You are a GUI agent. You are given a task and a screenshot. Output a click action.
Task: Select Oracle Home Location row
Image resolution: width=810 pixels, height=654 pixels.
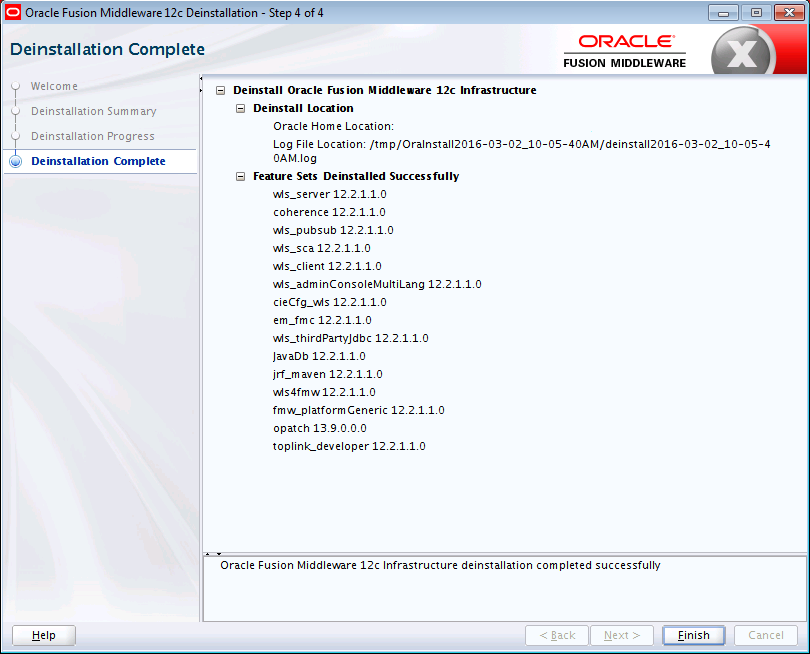pos(333,127)
